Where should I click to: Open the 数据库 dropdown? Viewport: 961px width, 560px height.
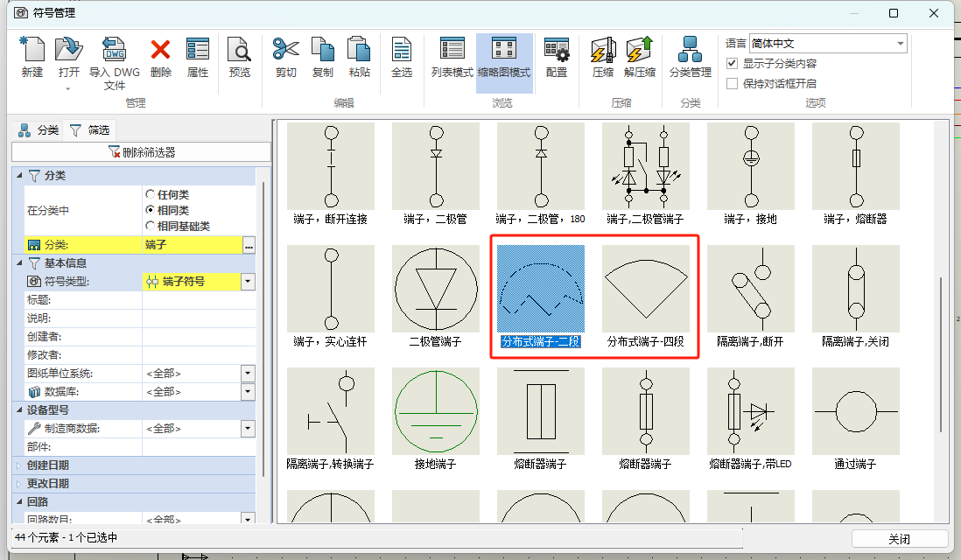(x=248, y=392)
